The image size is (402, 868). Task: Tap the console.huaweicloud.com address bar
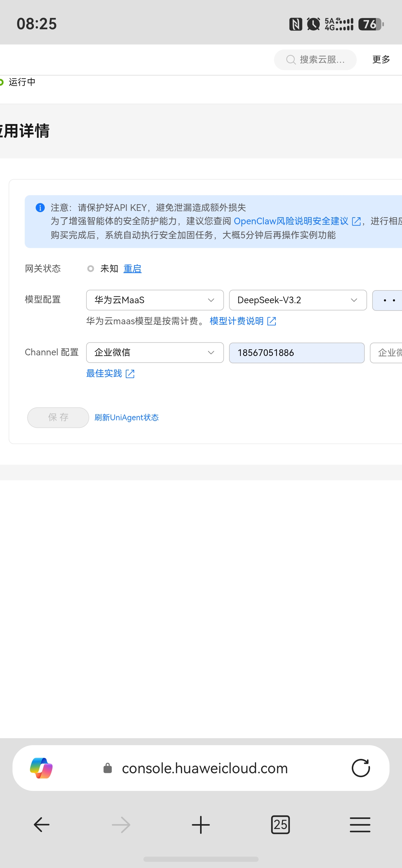point(201,768)
